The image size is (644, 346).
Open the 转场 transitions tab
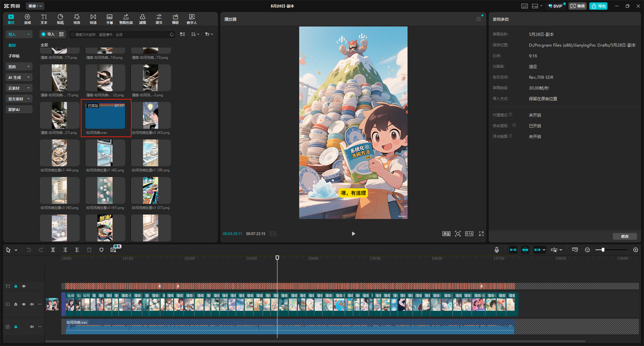93,19
